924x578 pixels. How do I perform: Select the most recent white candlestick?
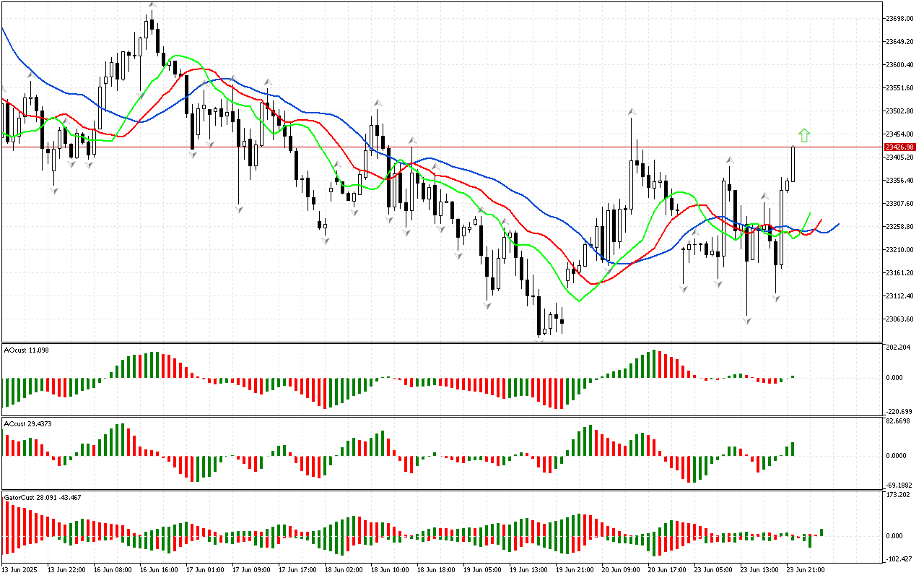(793, 163)
